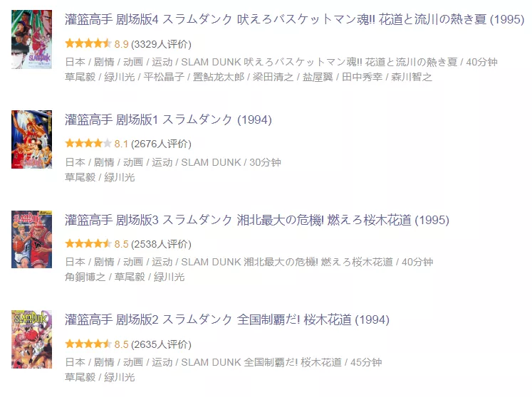Open the 灌篮高手 剧场版1 (1994) title link

pos(168,120)
